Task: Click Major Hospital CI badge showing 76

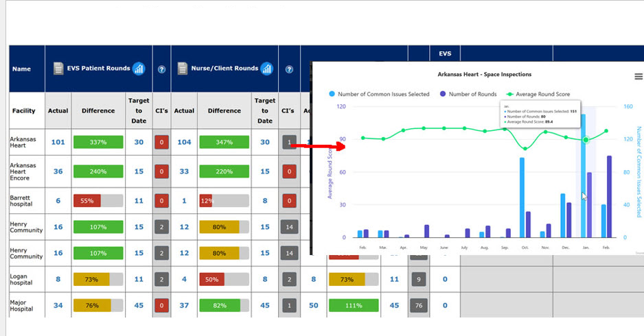Action: point(417,305)
